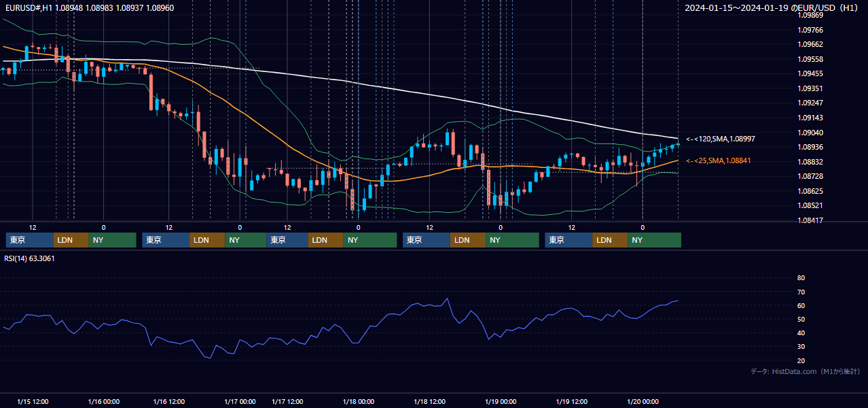Screen dimensions: 868x408
Task: Click price axis label 1.08521
Action: point(810,205)
